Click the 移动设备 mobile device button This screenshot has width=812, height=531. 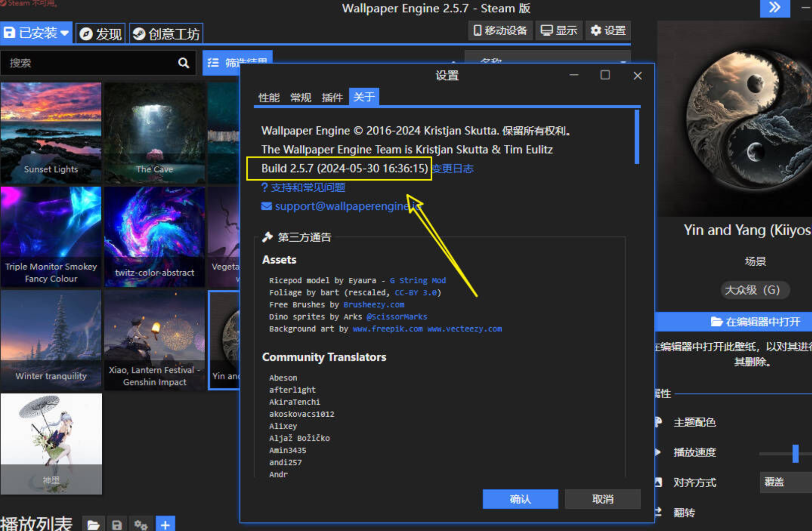pos(500,31)
